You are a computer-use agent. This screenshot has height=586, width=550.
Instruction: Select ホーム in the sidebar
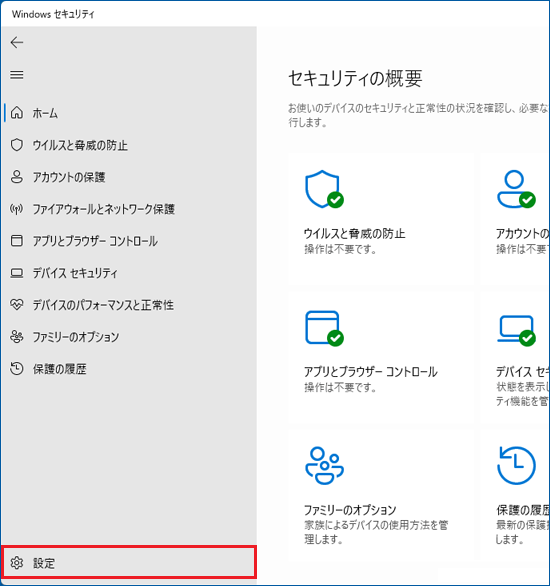pyautogui.click(x=129, y=113)
